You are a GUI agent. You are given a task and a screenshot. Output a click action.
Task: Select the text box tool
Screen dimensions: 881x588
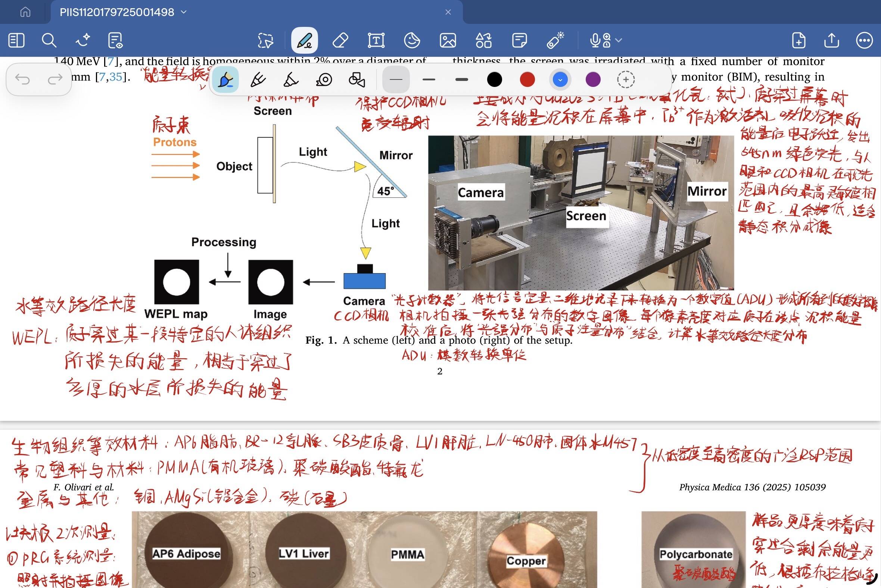[x=376, y=41]
